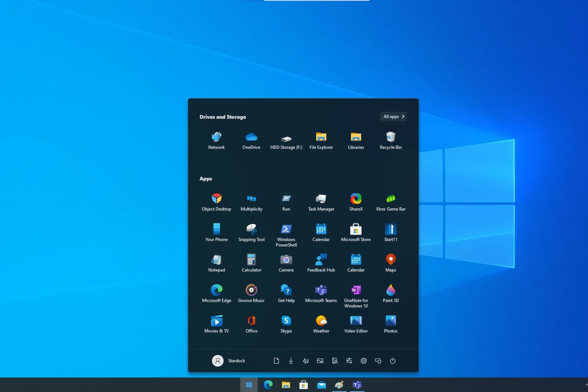Open Music folder shortcut in Start footer
This screenshot has width=588, height=392.
[x=305, y=361]
